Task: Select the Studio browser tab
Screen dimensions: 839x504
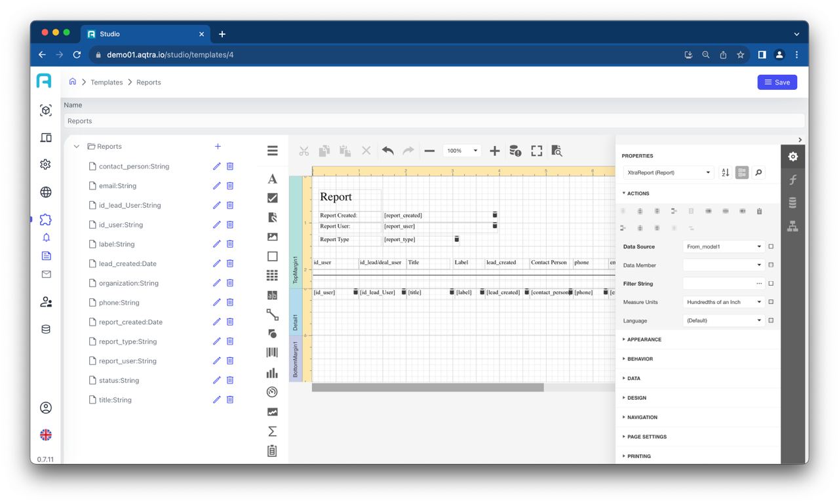Action: (146, 34)
